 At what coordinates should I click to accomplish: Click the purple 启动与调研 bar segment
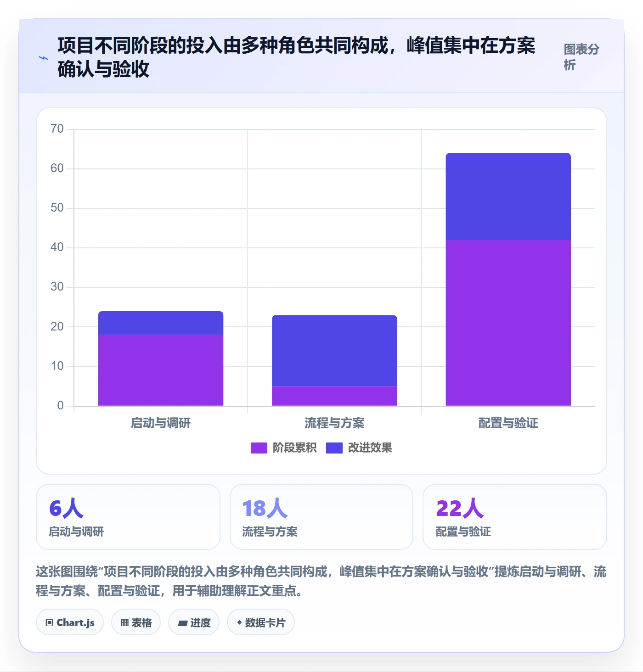(161, 370)
